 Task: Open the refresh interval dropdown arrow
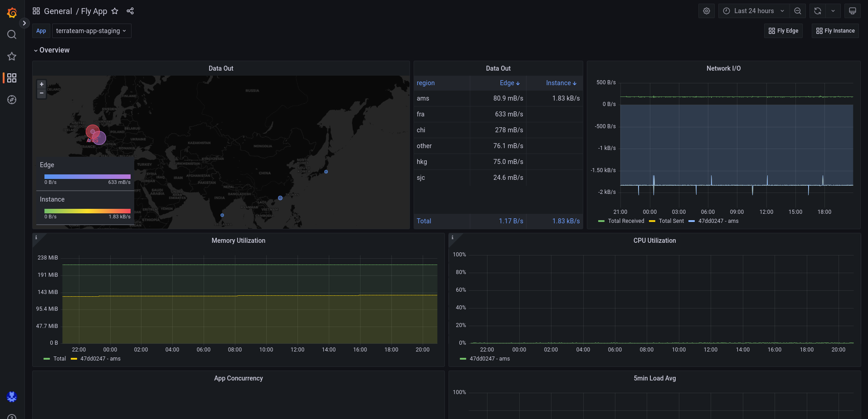pos(833,11)
